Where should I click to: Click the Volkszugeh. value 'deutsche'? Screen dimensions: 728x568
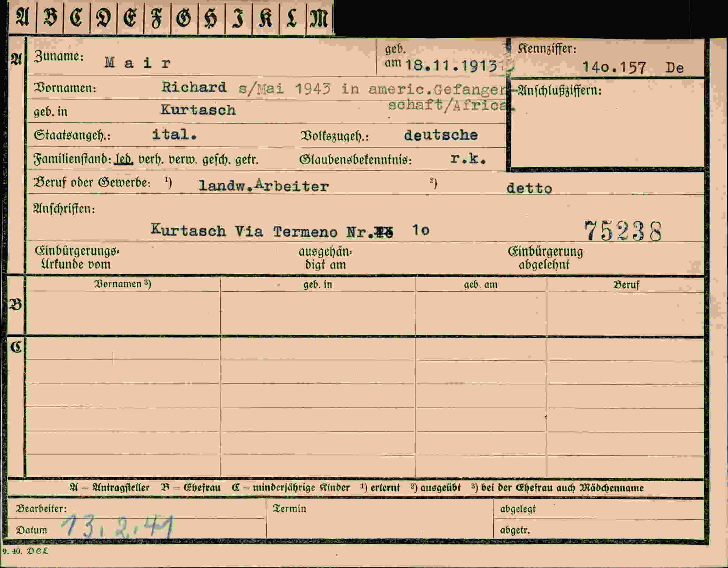click(441, 135)
